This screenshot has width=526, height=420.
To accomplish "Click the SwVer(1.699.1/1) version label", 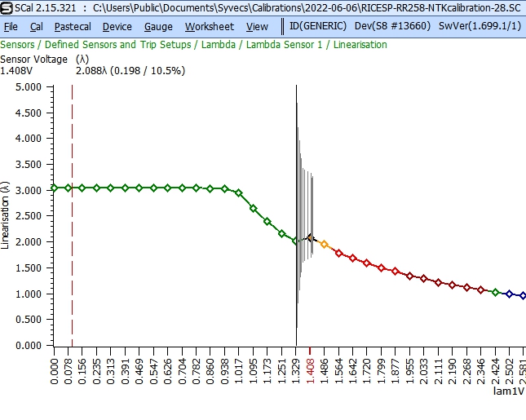I will point(480,26).
